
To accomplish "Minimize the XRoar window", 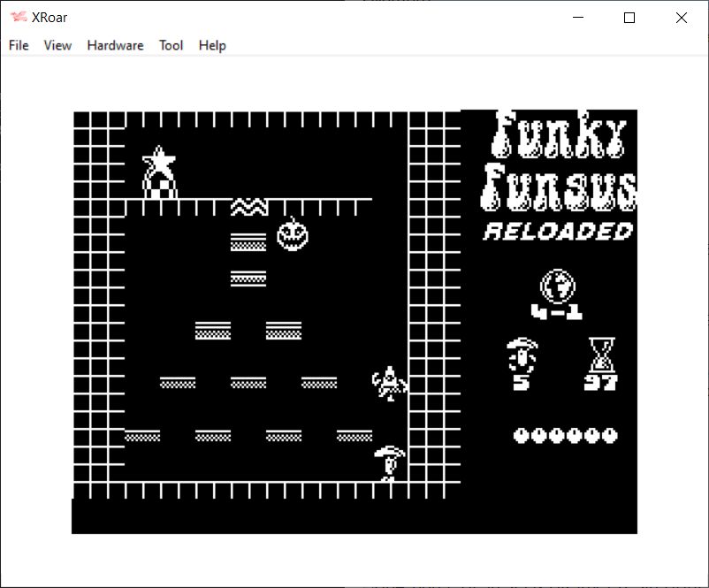I will (x=578, y=18).
